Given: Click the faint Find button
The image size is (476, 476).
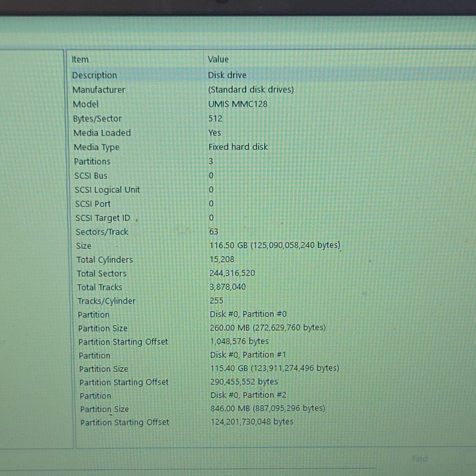Looking at the screenshot, I should tap(420, 459).
